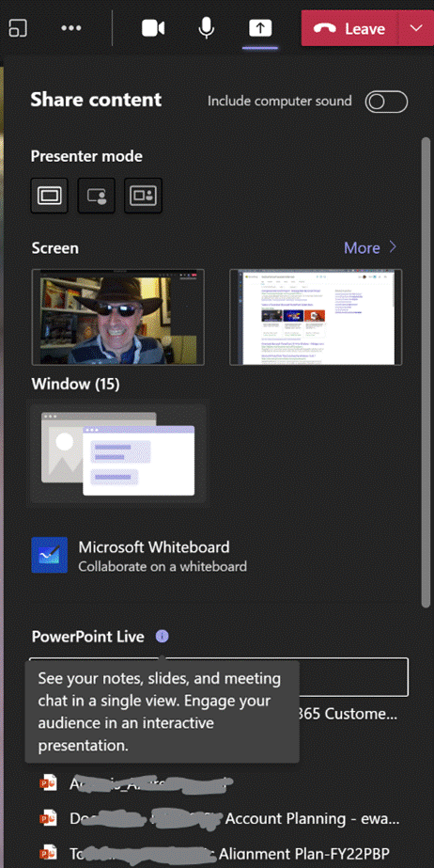
Task: Select Collaborate on a whiteboard text
Action: click(163, 567)
